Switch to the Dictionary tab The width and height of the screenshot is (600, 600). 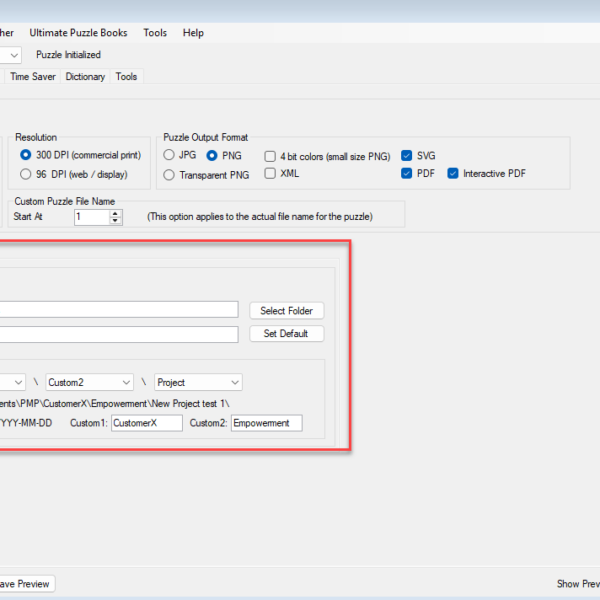click(x=85, y=77)
